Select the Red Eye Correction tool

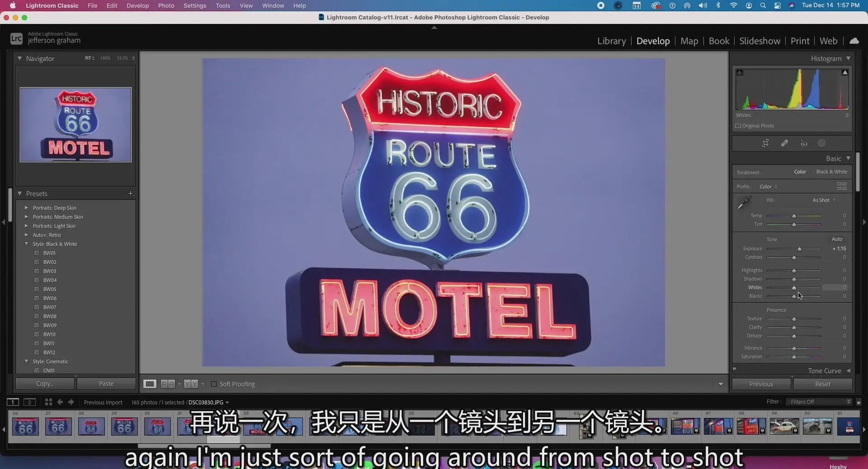[804, 143]
